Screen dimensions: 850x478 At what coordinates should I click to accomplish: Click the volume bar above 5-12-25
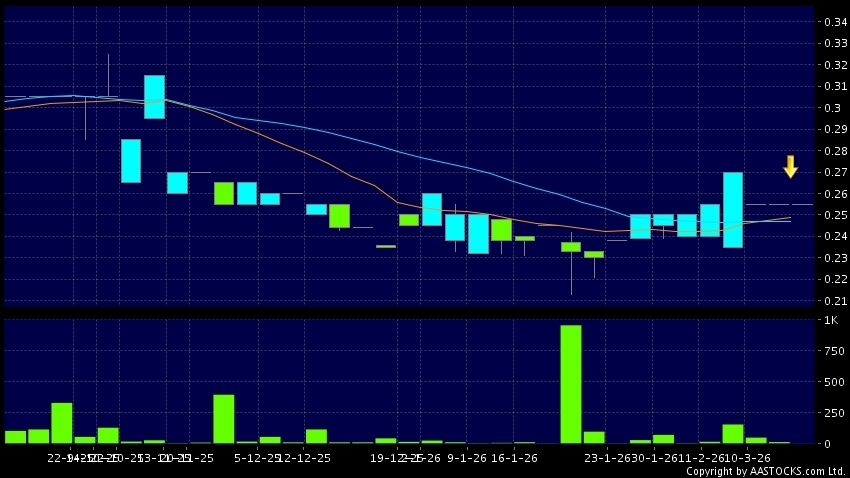coord(224,419)
